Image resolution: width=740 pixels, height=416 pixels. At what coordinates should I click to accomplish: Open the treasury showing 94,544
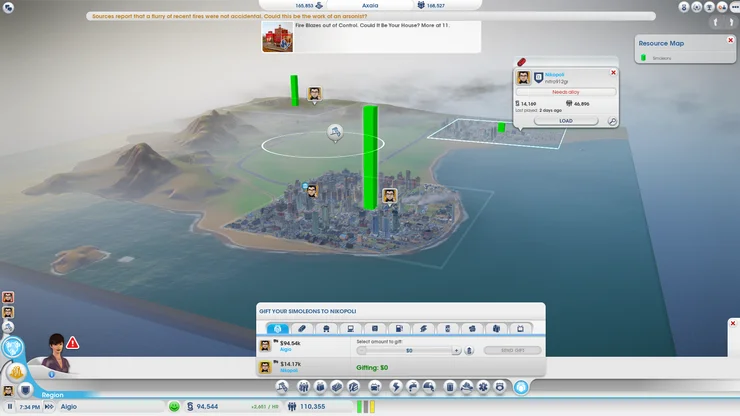[232, 407]
